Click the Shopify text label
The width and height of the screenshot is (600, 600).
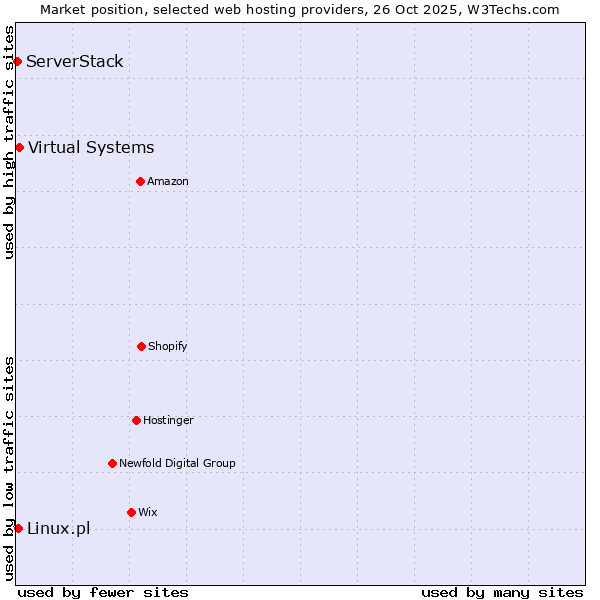tap(168, 346)
